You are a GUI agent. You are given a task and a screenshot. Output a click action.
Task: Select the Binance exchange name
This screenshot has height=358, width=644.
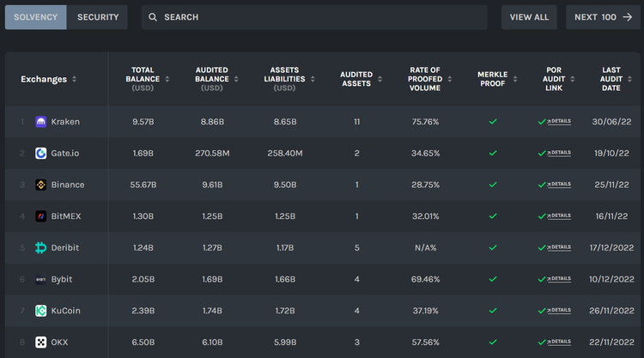(x=68, y=185)
